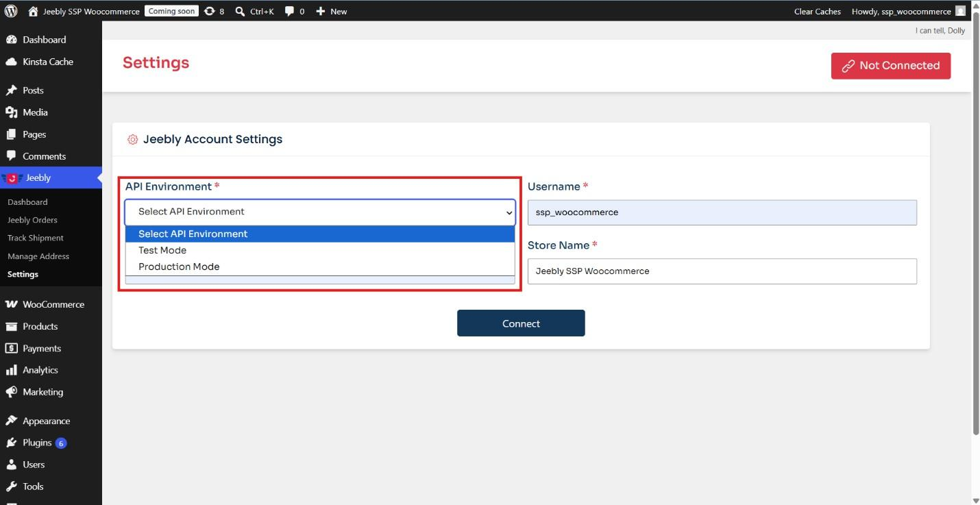Click the Username input field
The image size is (980, 505).
click(722, 212)
